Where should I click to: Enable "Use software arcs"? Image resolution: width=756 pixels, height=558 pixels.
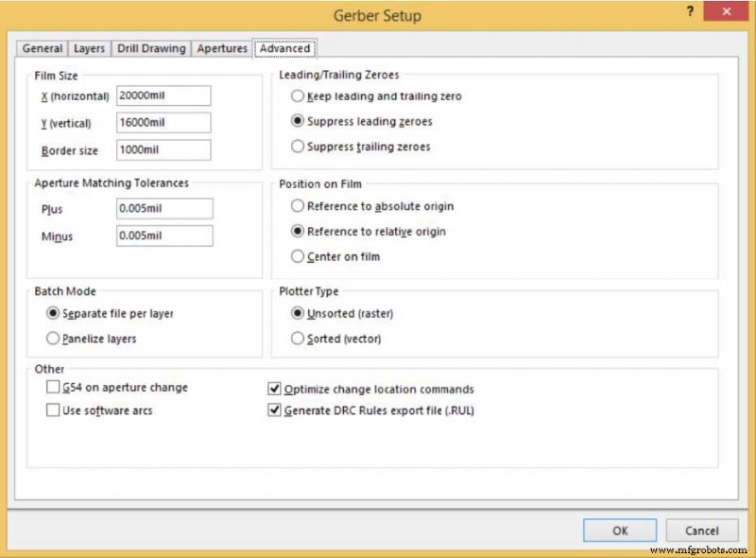point(54,410)
